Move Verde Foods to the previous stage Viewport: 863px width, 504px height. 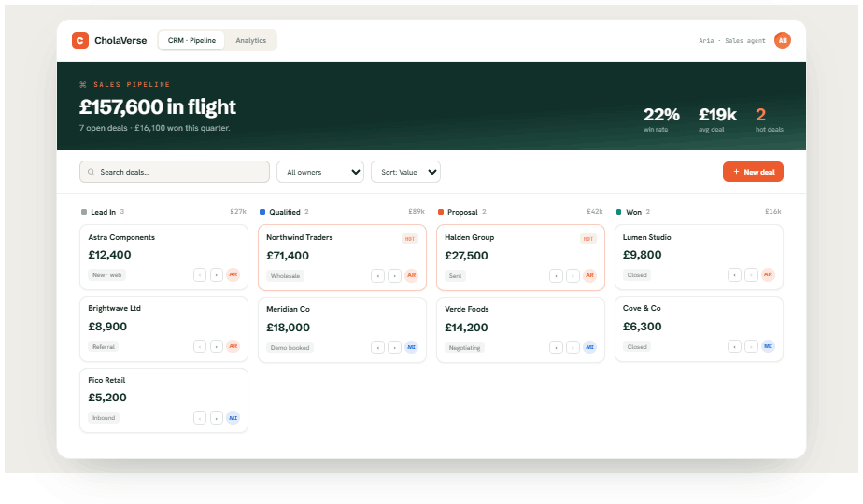pos(556,347)
